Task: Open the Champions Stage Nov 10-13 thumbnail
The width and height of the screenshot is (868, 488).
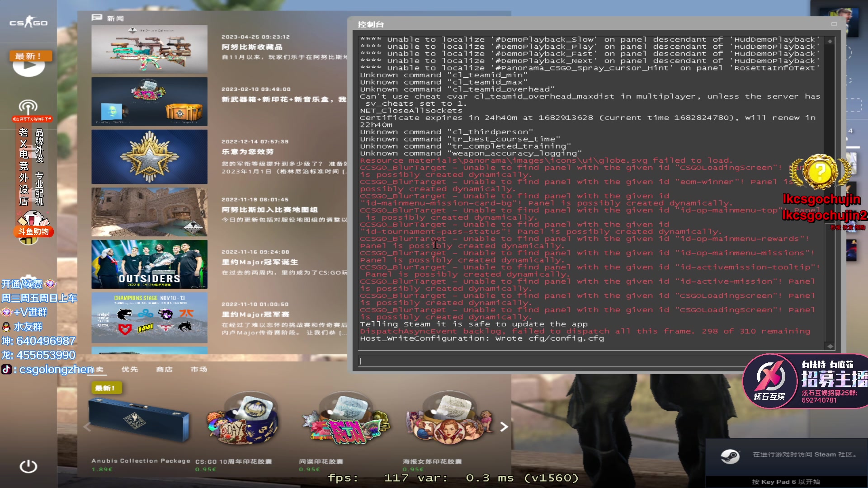Action: (x=149, y=317)
